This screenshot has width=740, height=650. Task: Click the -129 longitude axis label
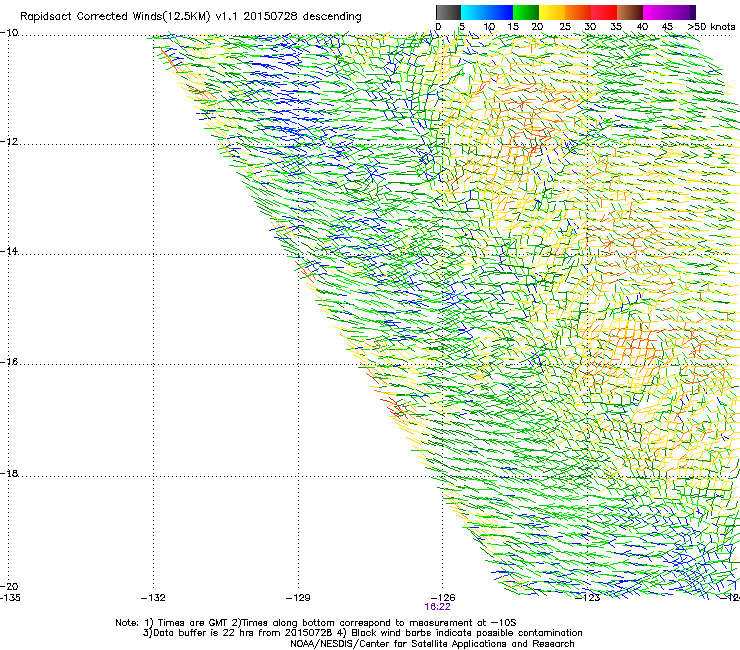298,598
